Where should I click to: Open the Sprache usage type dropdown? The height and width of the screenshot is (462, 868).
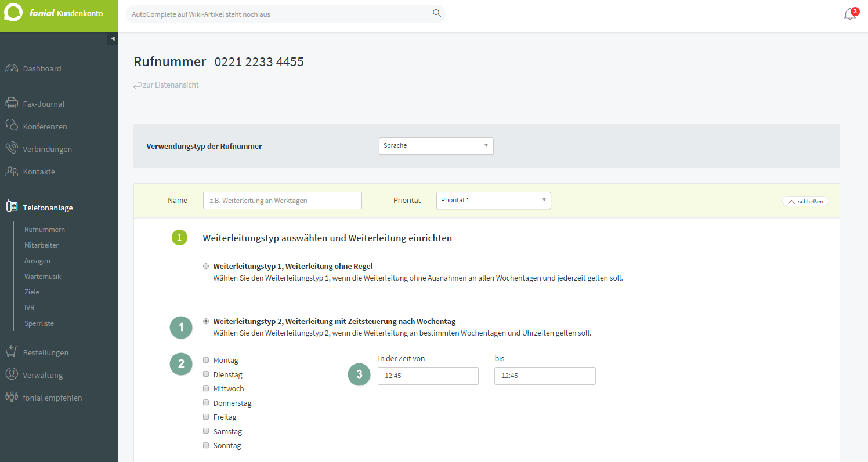click(x=436, y=146)
